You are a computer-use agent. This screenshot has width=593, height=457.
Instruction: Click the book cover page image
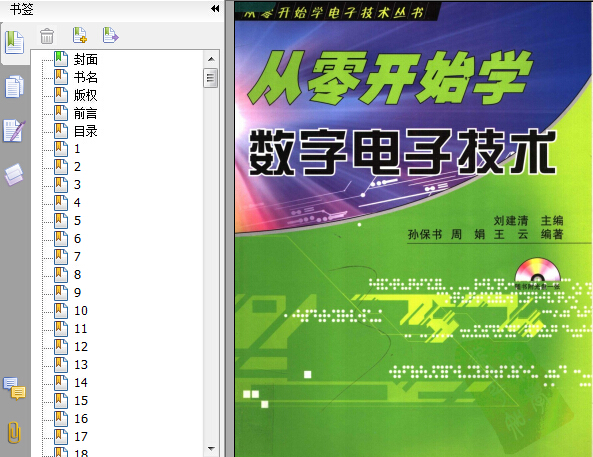point(413,229)
